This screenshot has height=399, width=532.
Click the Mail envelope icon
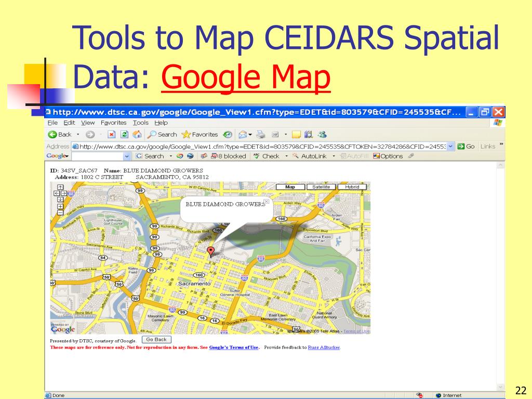[x=243, y=135]
